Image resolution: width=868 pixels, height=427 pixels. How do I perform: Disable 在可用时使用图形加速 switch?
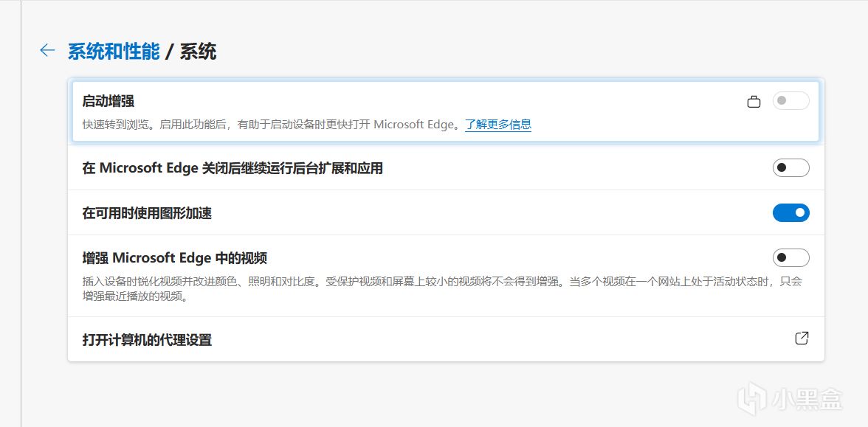(791, 212)
